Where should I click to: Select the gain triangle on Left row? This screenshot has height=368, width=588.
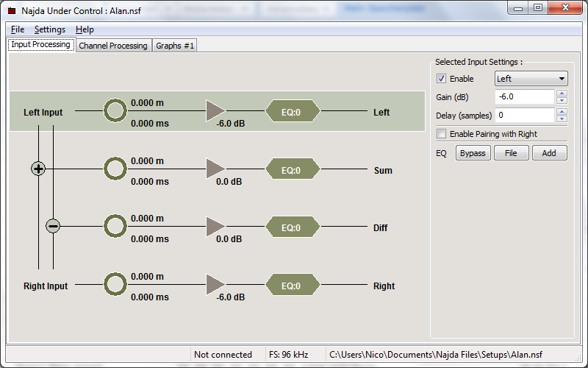pyautogui.click(x=215, y=111)
